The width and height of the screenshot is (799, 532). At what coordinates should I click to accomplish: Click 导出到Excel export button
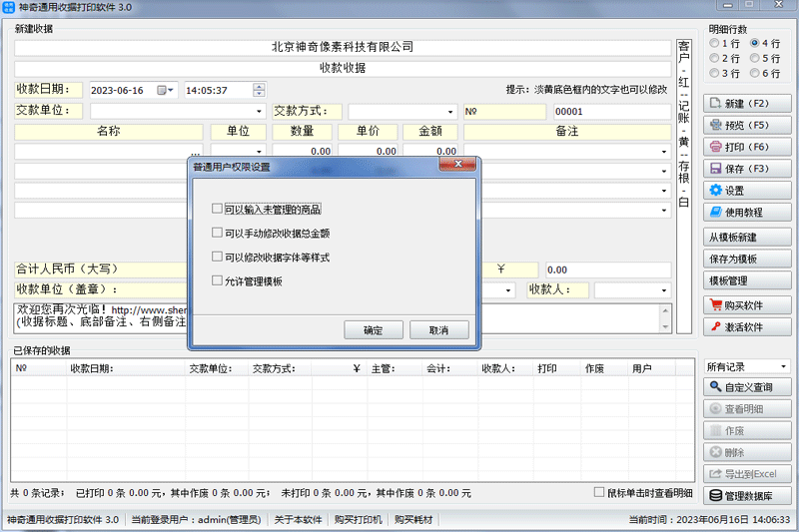747,474
